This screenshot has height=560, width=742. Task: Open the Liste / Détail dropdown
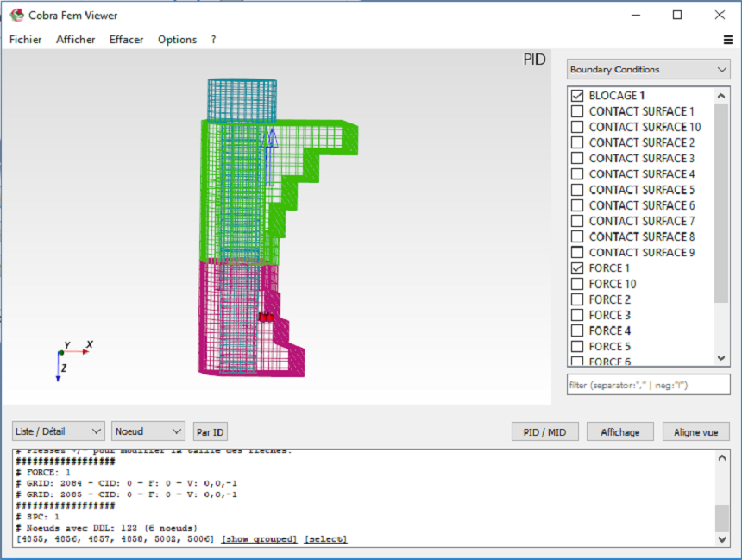(58, 431)
